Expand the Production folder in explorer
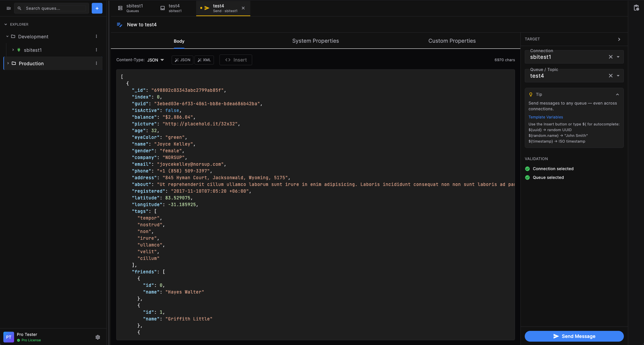 [x=8, y=64]
